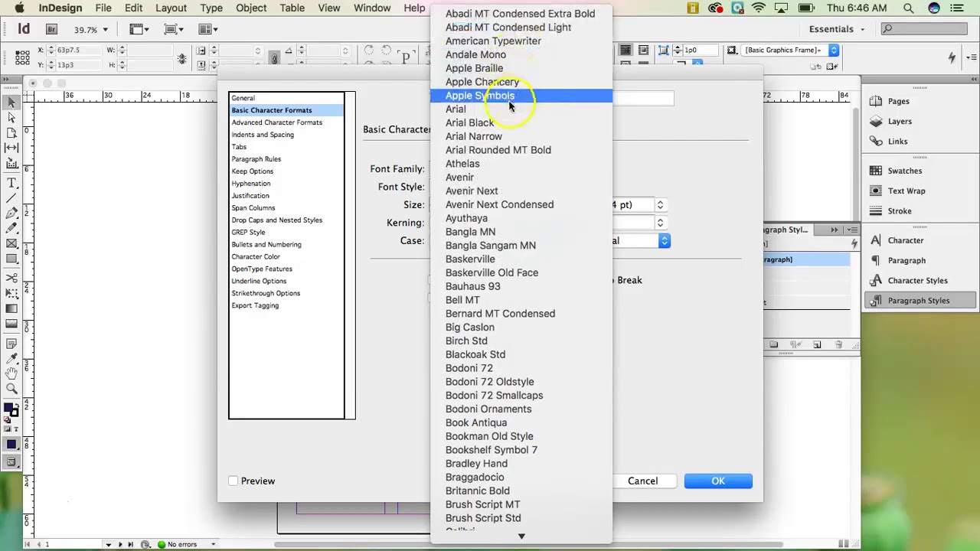Open the Character Styles panel
The height and width of the screenshot is (551, 980).
click(x=917, y=280)
